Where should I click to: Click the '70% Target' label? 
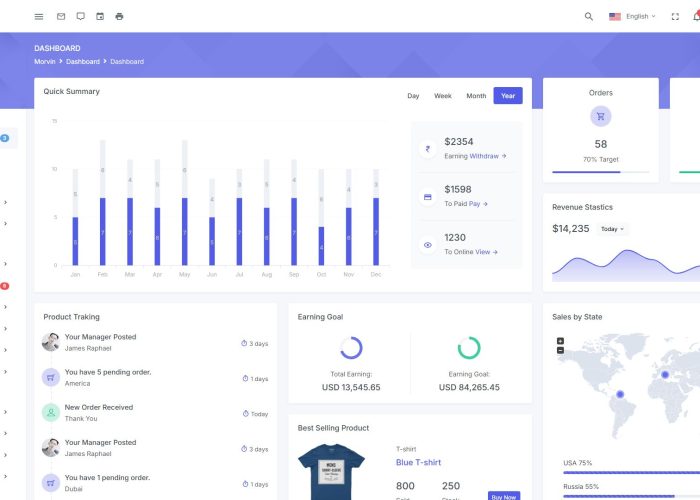click(600, 159)
